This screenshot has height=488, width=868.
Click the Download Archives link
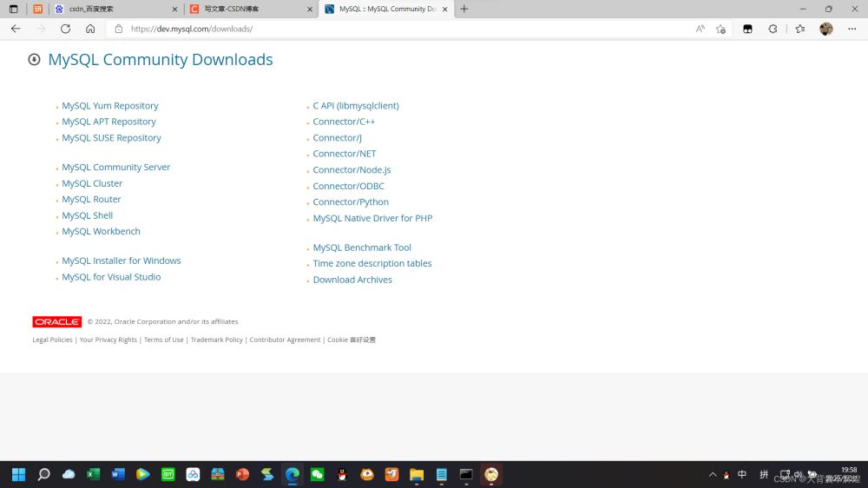pyautogui.click(x=352, y=280)
